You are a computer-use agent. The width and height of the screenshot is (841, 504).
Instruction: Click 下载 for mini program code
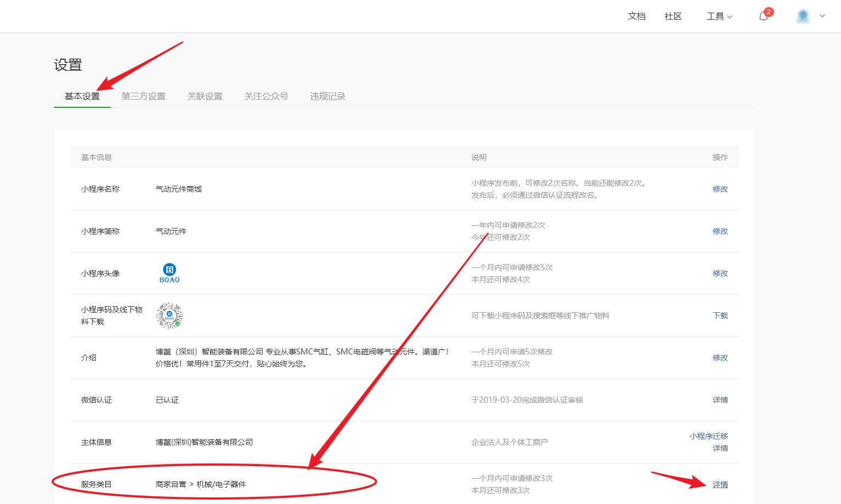[x=720, y=316]
